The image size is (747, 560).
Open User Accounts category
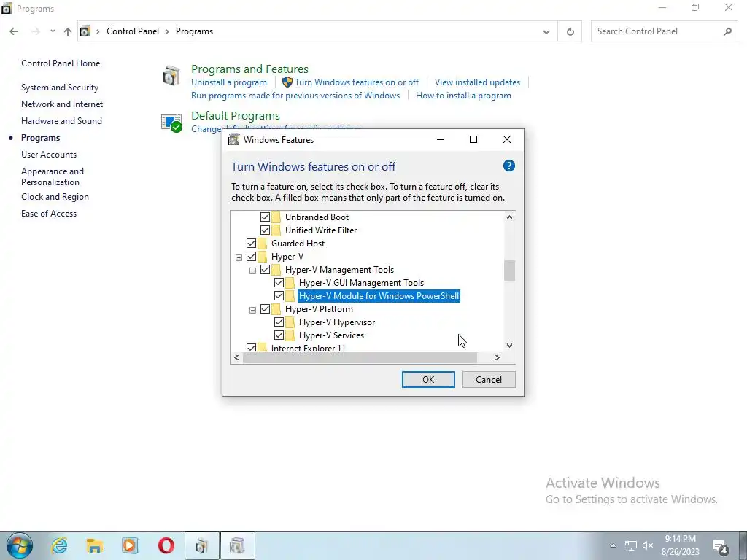(49, 155)
